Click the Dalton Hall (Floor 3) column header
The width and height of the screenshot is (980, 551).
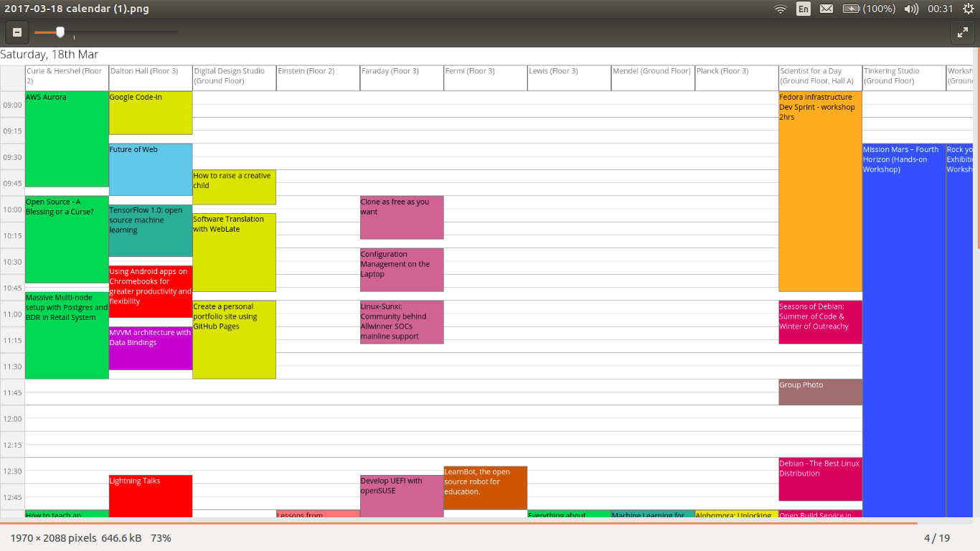[151, 78]
